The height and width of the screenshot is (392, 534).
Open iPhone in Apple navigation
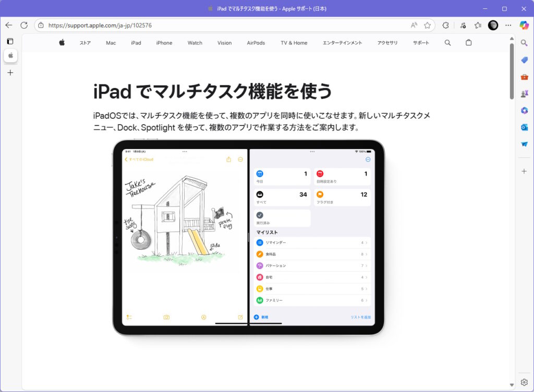164,43
